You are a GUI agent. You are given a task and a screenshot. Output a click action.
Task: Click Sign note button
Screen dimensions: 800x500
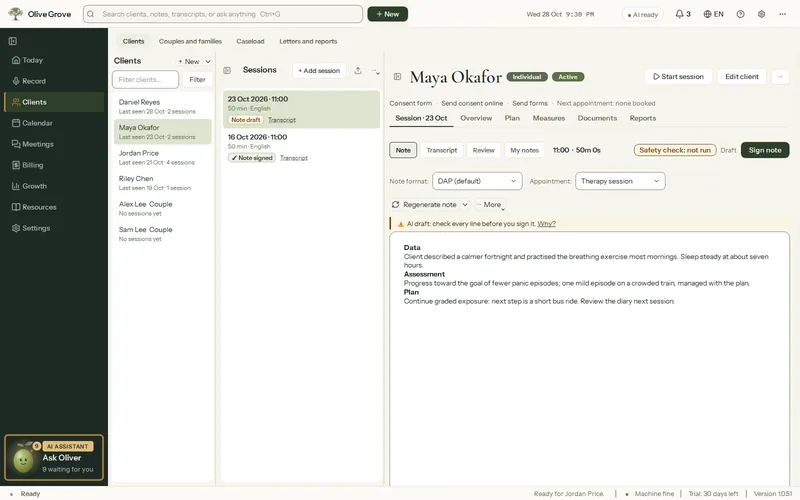(765, 150)
